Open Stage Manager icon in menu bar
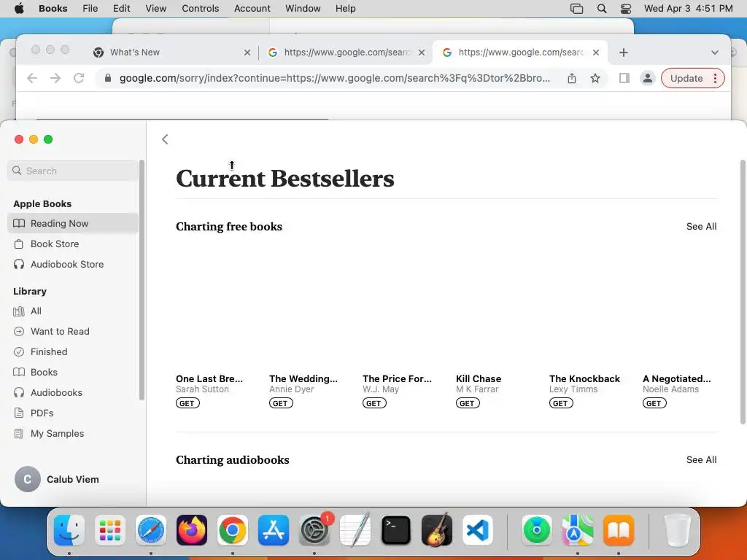The image size is (747, 560). [576, 9]
